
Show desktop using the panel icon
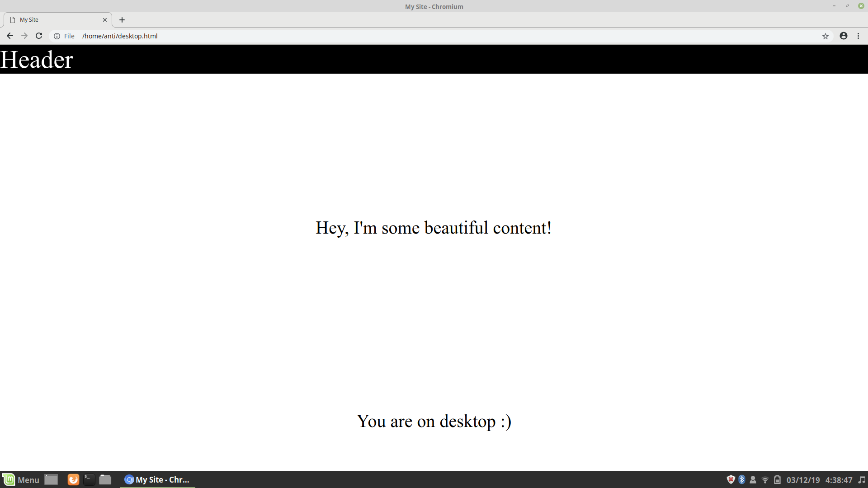click(51, 480)
